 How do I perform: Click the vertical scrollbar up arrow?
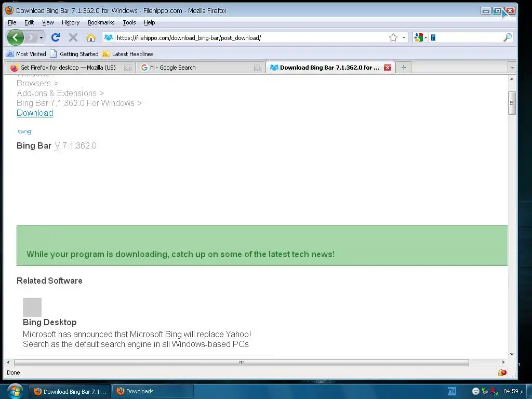(x=512, y=79)
